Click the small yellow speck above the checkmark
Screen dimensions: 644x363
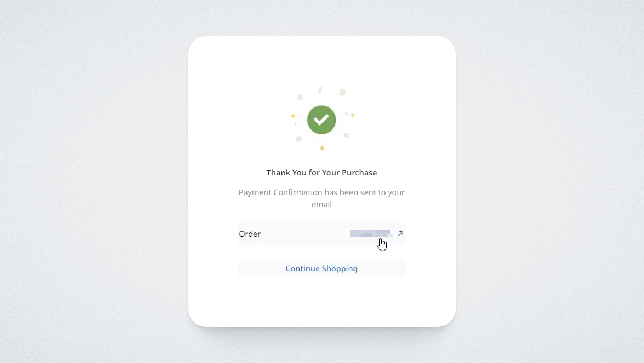coord(320,89)
